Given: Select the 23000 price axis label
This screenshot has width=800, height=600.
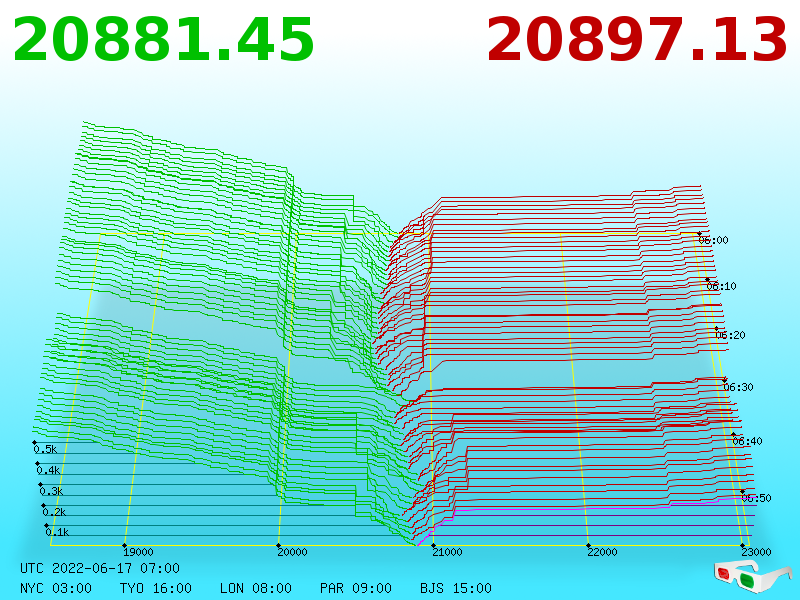Looking at the screenshot, I should tap(757, 552).
